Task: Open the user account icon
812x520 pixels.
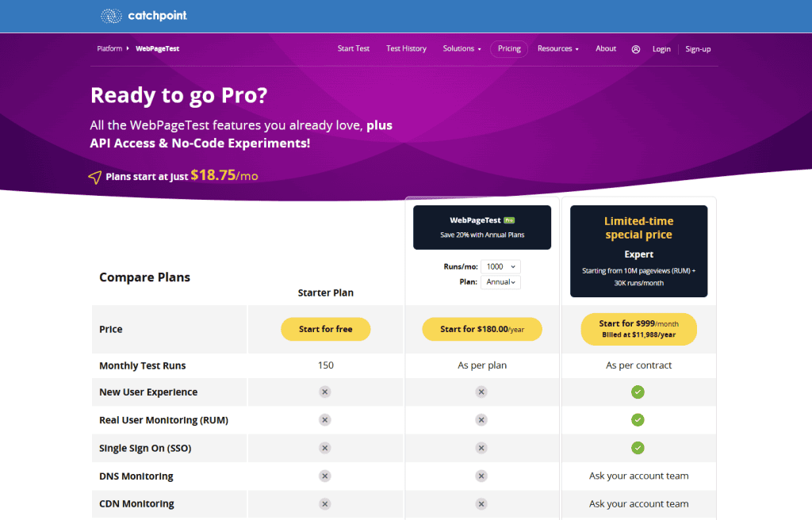Action: point(636,49)
